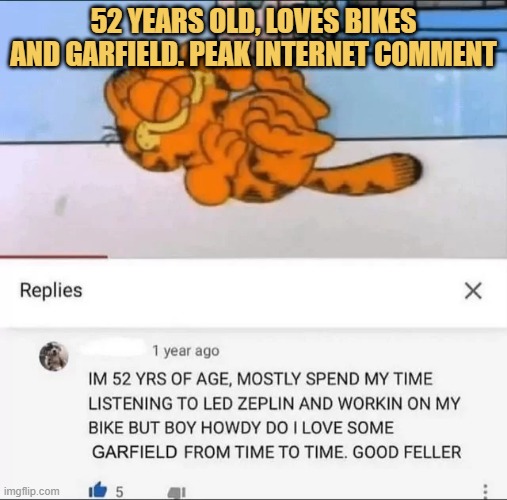Click the "GOOD FELLER" text ending the comment
The width and height of the screenshot is (507, 500).
coord(407,452)
